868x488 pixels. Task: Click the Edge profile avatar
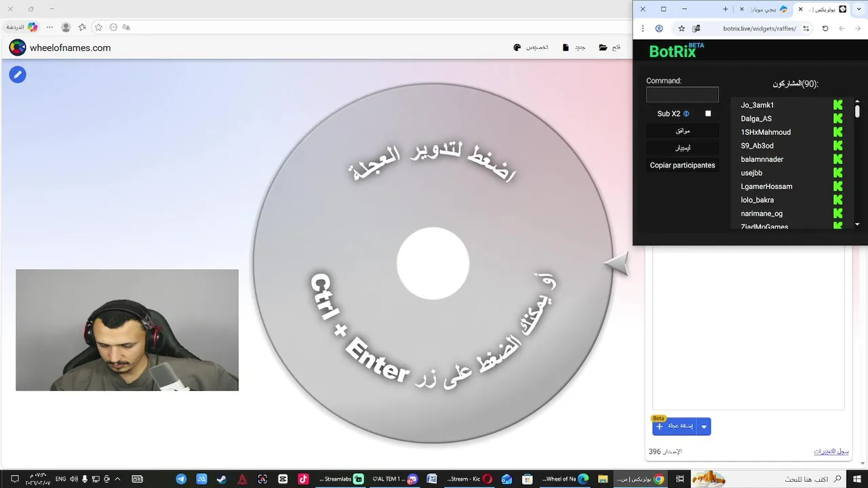[66, 27]
